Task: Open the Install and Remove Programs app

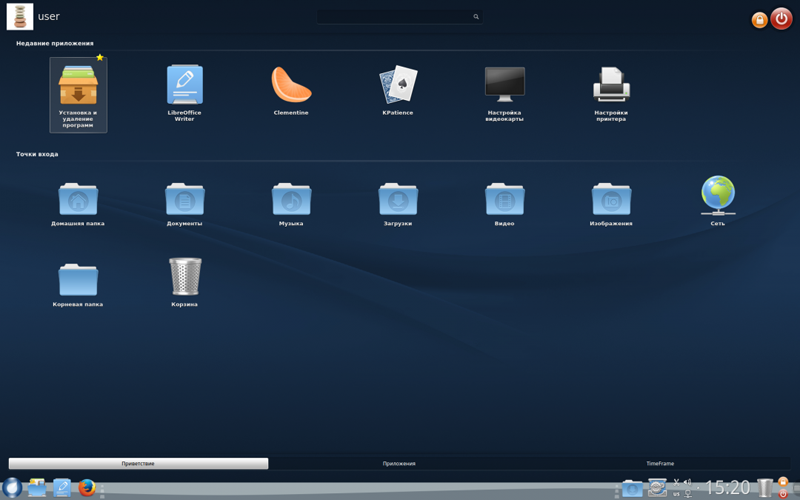Action: [x=78, y=95]
